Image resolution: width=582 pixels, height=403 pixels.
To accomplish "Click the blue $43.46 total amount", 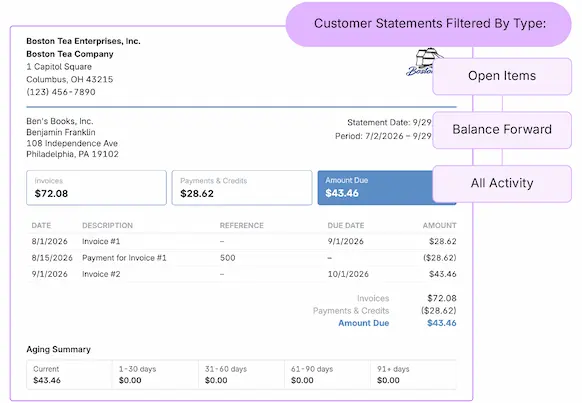I will pyautogui.click(x=442, y=323).
